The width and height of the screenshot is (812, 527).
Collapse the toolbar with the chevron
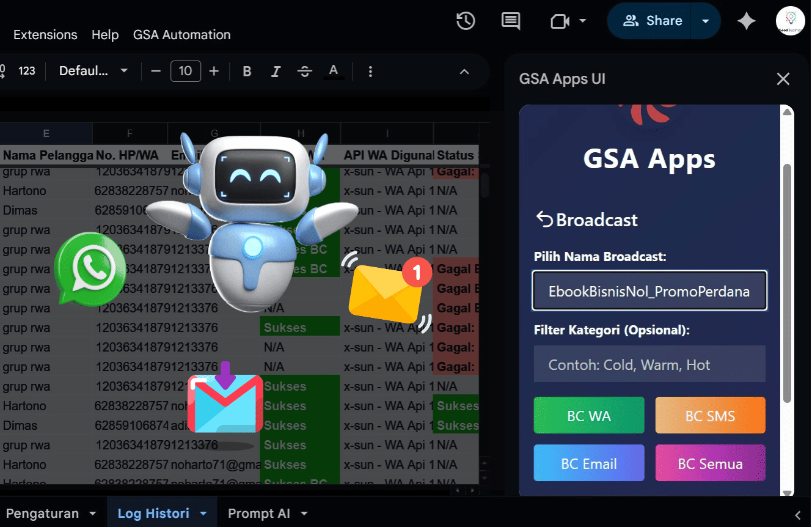coord(464,72)
